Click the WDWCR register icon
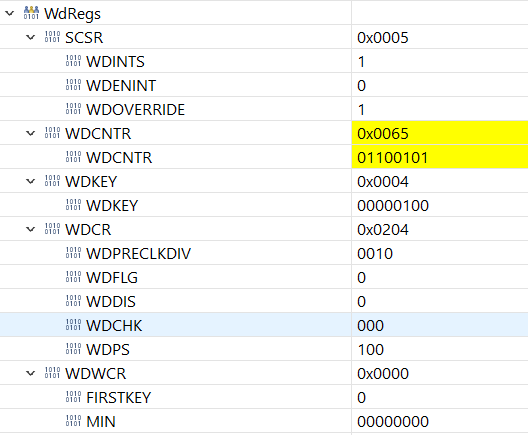The height and width of the screenshot is (435, 528). 52,373
